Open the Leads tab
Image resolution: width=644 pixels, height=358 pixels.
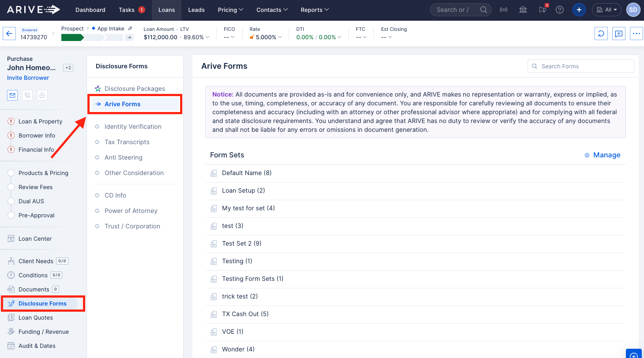pos(196,10)
